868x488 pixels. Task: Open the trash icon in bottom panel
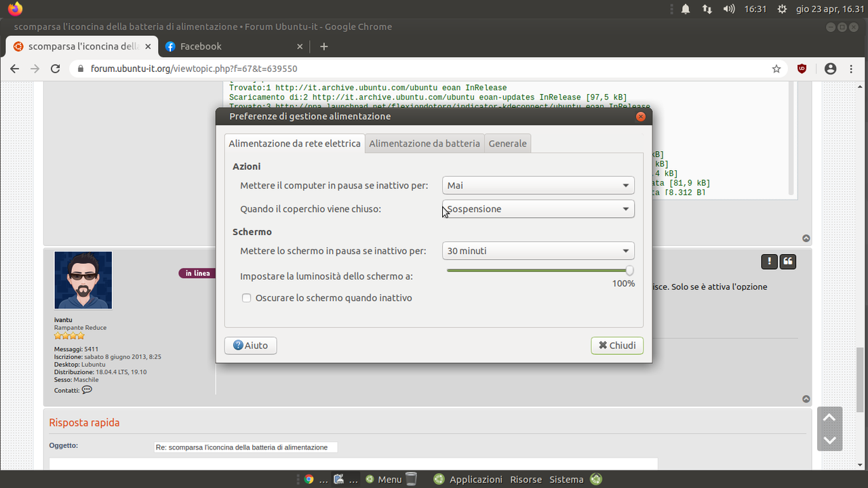[x=411, y=479]
